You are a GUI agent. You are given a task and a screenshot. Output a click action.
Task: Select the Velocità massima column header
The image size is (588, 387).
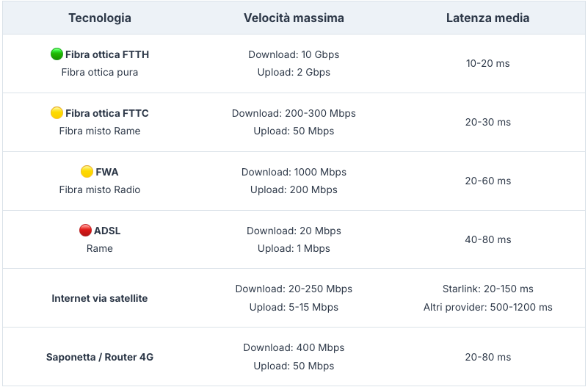(294, 18)
